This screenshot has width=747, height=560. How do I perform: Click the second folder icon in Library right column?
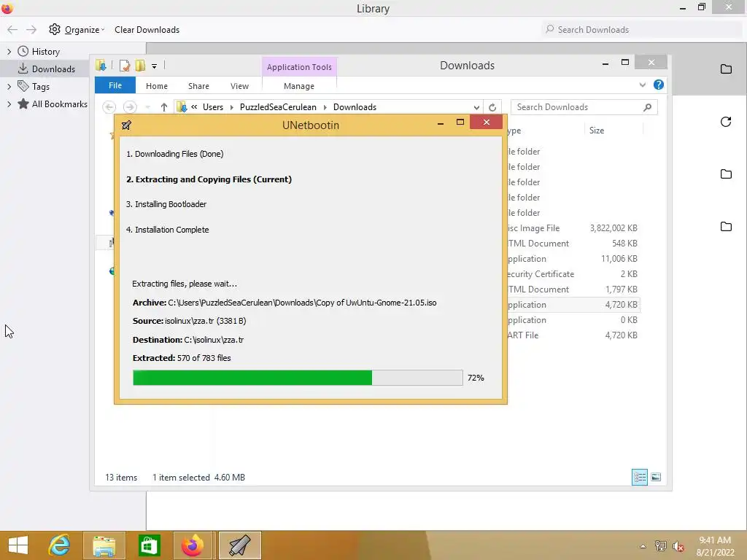pyautogui.click(x=726, y=174)
